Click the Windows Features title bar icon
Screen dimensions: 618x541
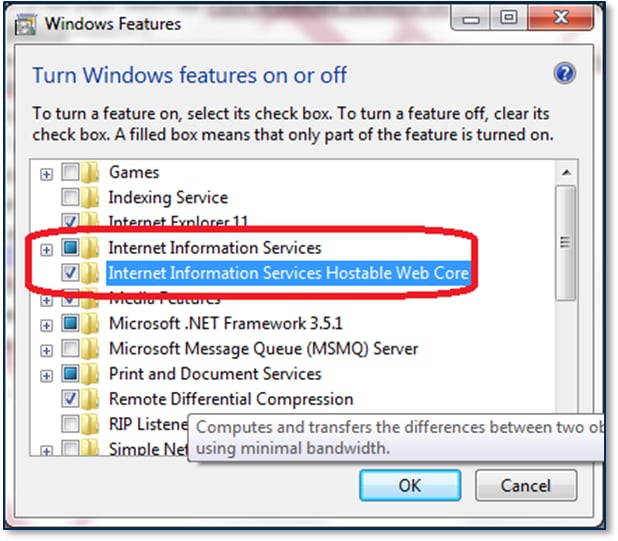click(x=26, y=25)
